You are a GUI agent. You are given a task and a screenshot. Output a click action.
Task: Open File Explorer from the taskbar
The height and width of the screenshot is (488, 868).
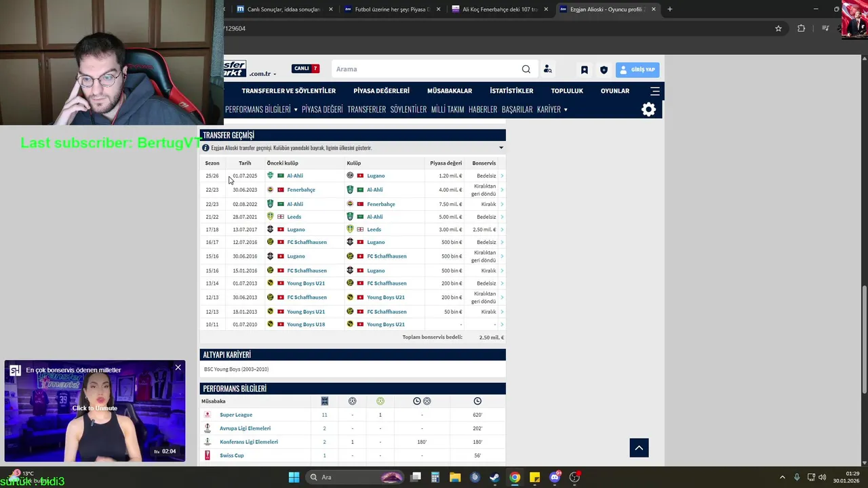click(455, 477)
